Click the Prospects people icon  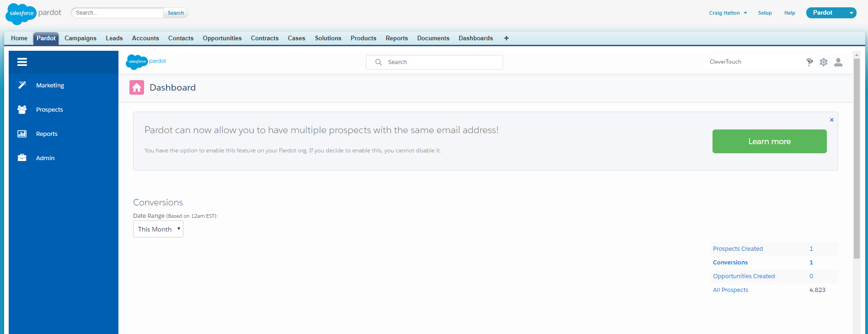(22, 109)
